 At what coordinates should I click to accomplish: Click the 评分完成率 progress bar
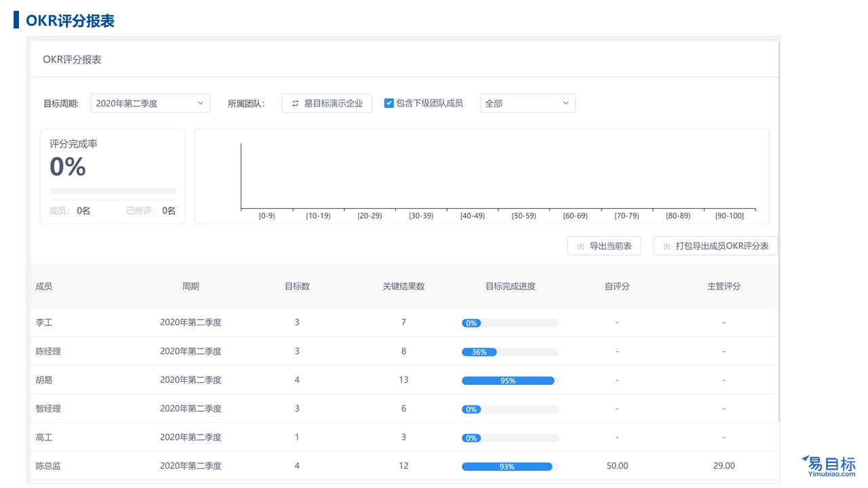coord(113,190)
